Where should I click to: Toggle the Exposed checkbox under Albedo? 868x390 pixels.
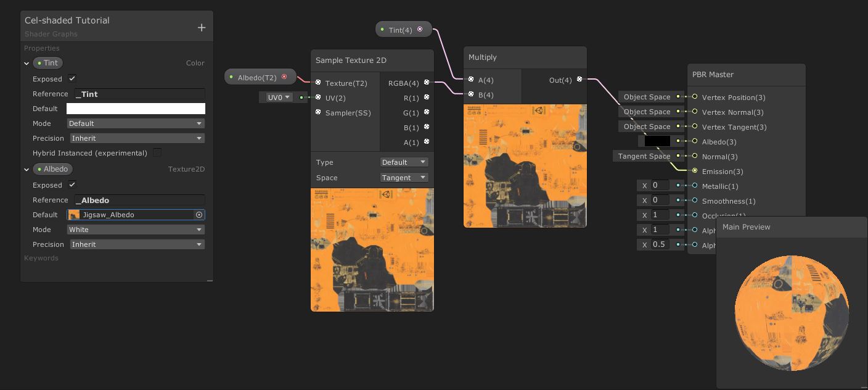click(72, 185)
